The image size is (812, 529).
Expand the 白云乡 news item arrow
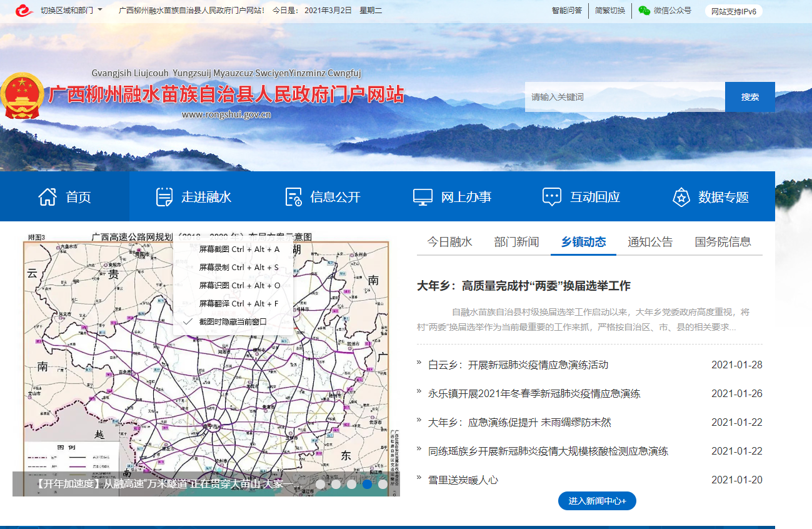[x=419, y=363]
